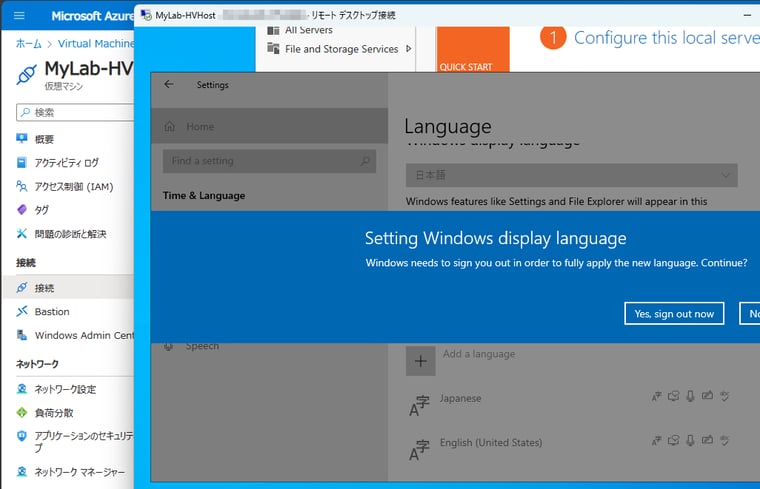Viewport: 760px width, 489px height.
Task: Open Bastion menu item
Action: [x=52, y=312]
